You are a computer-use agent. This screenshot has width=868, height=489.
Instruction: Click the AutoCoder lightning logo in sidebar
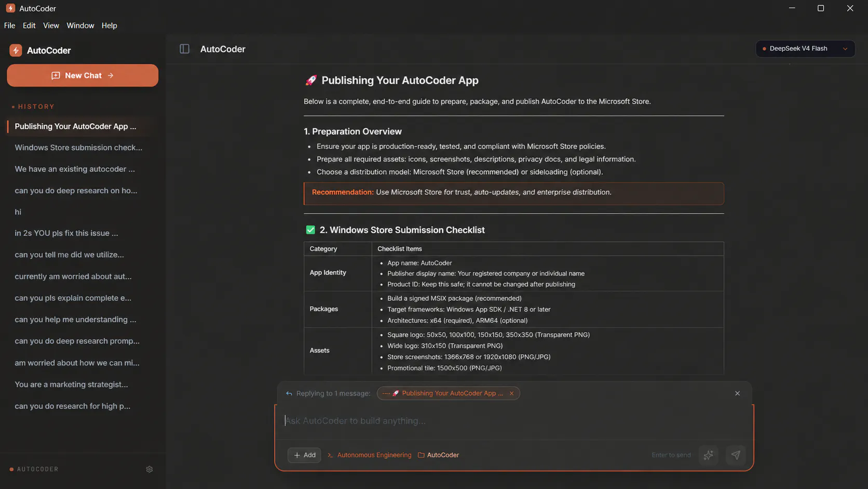point(16,50)
